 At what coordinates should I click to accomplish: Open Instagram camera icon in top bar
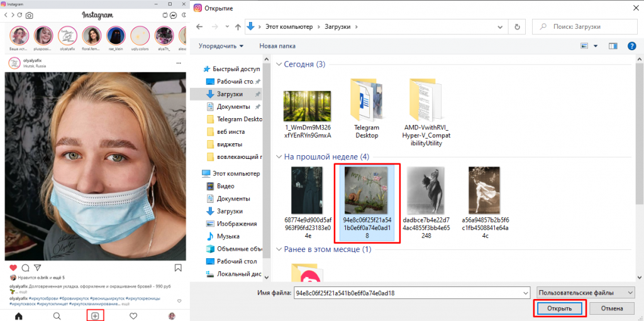[x=29, y=15]
